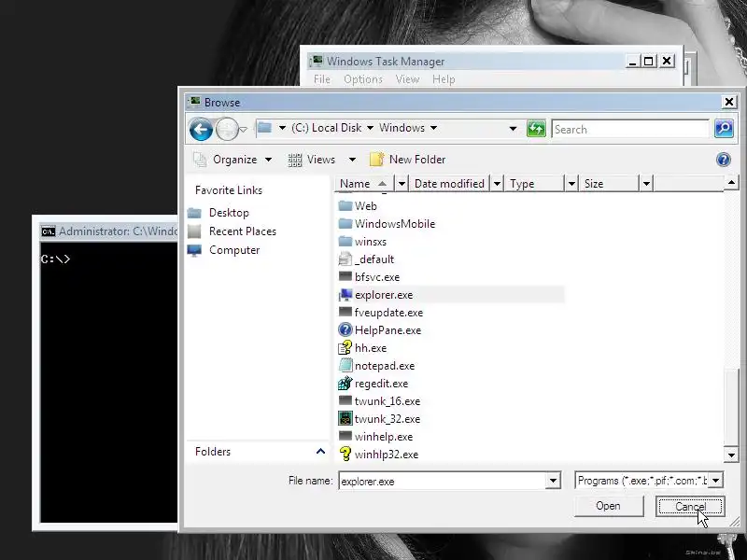
Task: Click the Cancel button
Action: pos(690,506)
